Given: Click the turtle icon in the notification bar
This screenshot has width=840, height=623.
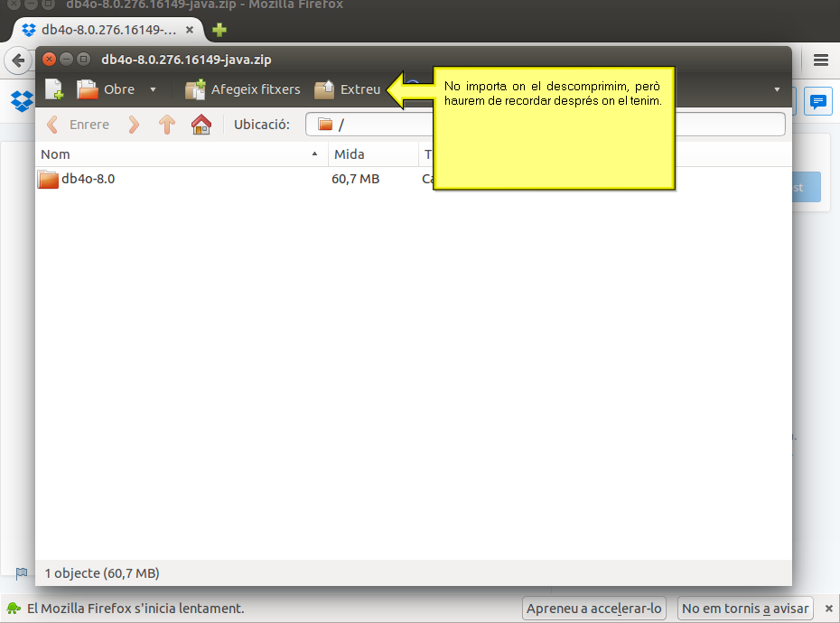Looking at the screenshot, I should pyautogui.click(x=14, y=609).
